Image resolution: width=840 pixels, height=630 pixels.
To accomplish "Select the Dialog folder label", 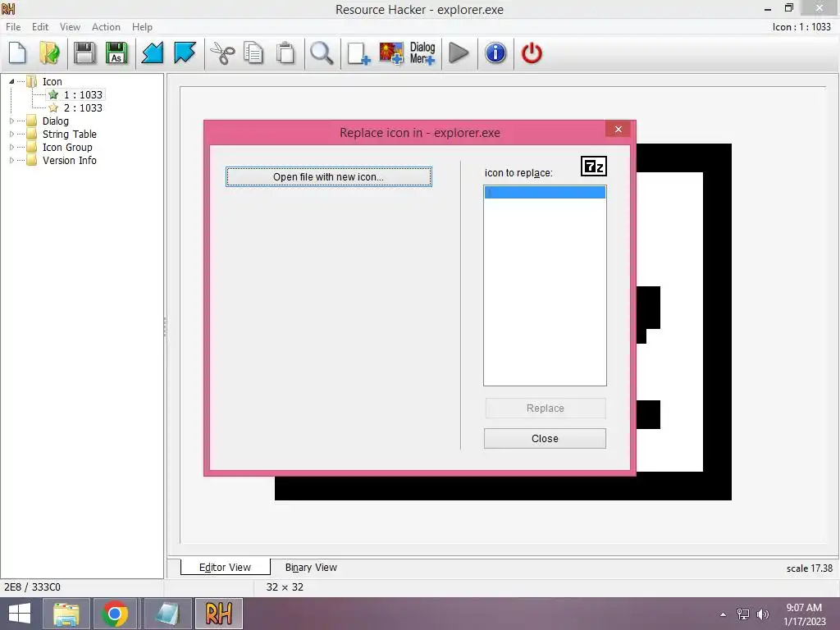I will (56, 121).
